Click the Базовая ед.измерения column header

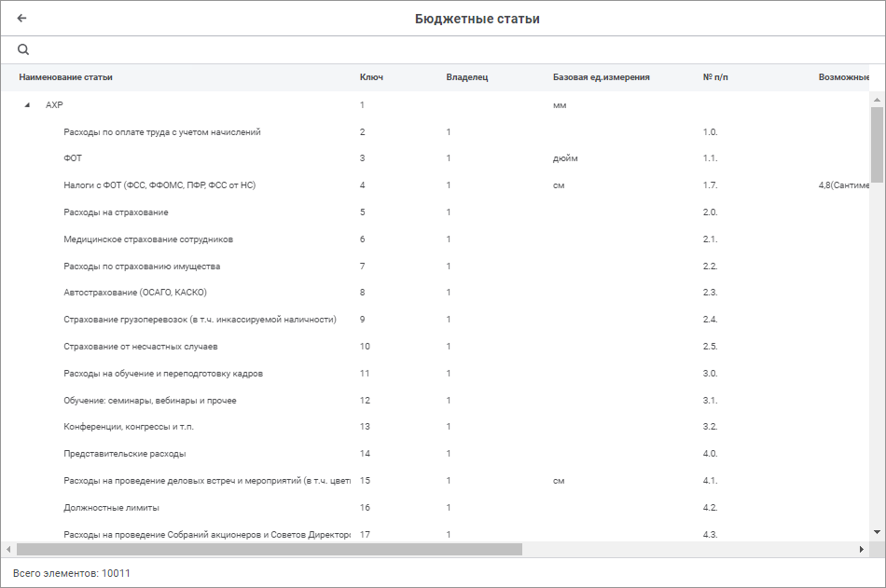(x=601, y=77)
